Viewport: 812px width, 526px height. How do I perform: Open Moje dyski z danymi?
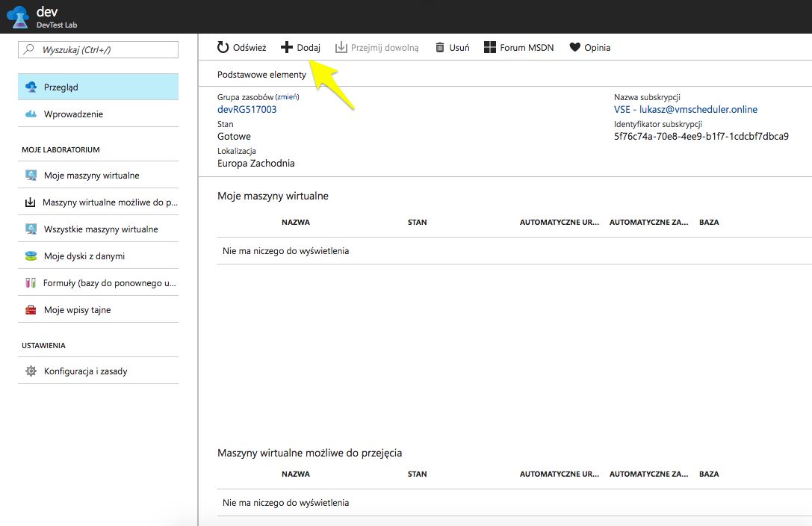(x=99, y=256)
